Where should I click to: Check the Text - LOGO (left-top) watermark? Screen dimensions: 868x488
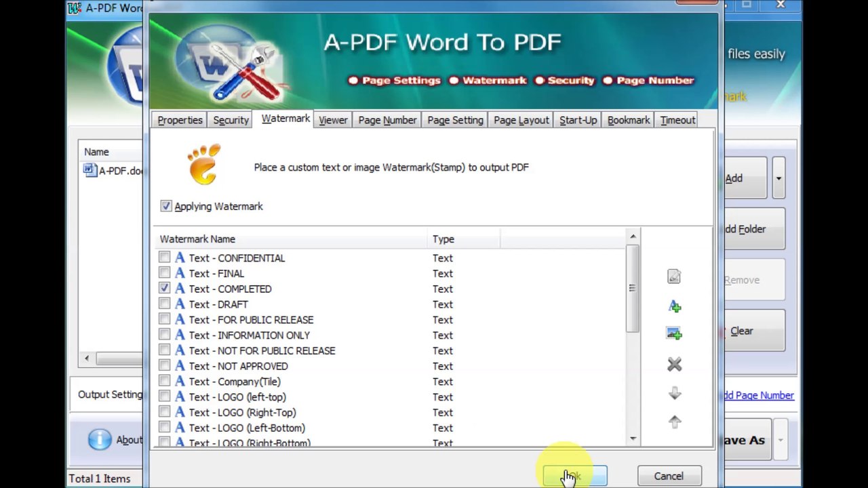(x=164, y=396)
